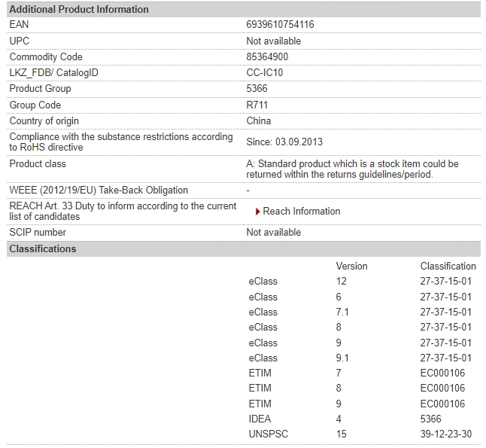Click the SCIP number 'Not available' value
This screenshot has width=486, height=448.
[273, 232]
